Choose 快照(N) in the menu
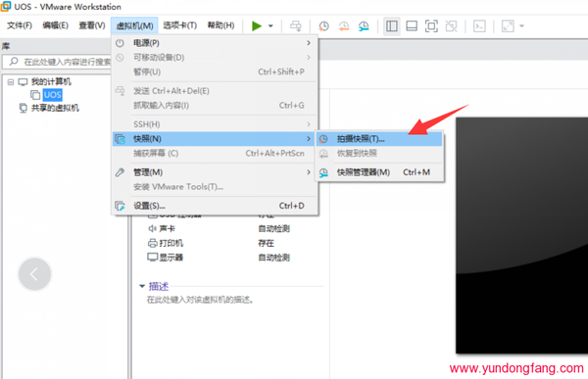Screen dimensions: 588x379 pyautogui.click(x=215, y=139)
